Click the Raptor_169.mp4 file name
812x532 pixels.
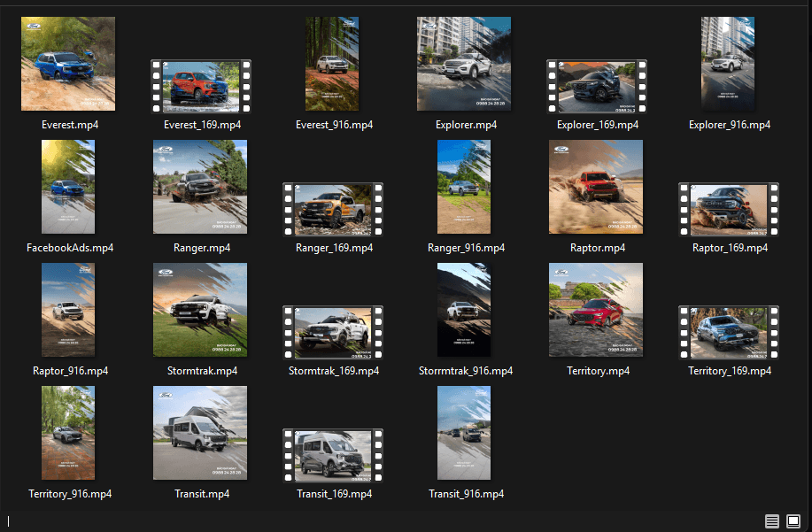point(730,248)
